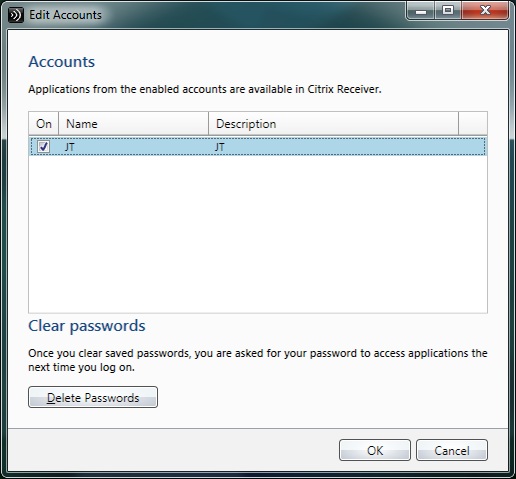
Task: Click the Clear passwords heading
Action: (87, 326)
